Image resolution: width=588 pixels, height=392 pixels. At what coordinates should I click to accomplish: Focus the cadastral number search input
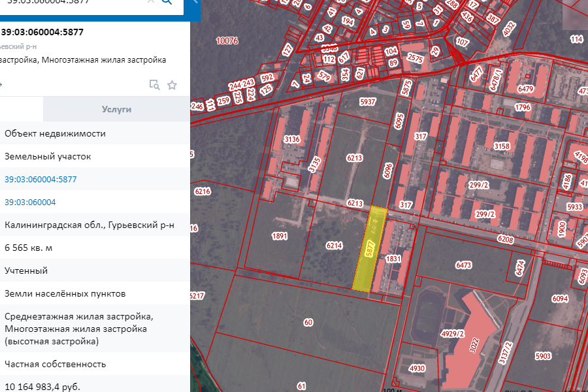pos(65,2)
